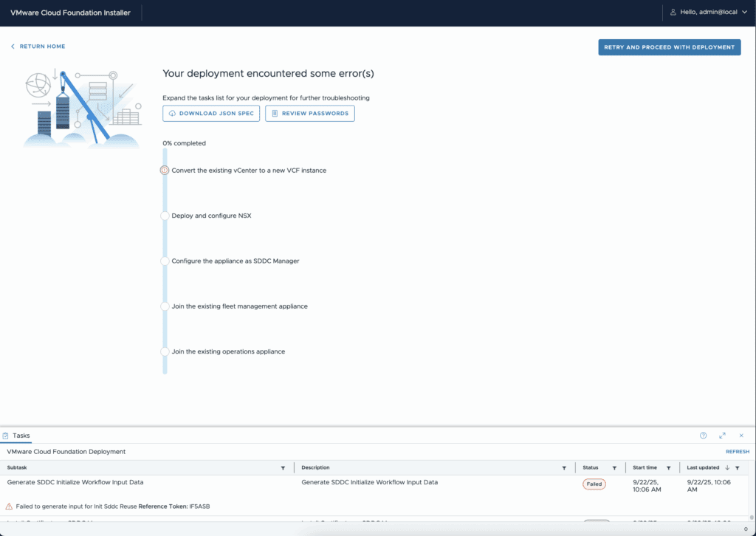Screen dimensions: 756x536
Task: Click the Failed status badge
Action: [x=594, y=484]
